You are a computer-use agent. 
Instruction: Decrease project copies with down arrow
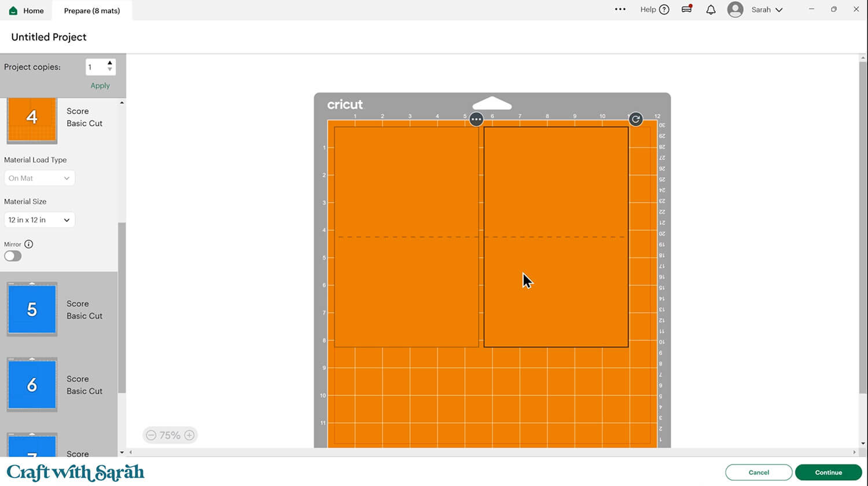pyautogui.click(x=110, y=70)
